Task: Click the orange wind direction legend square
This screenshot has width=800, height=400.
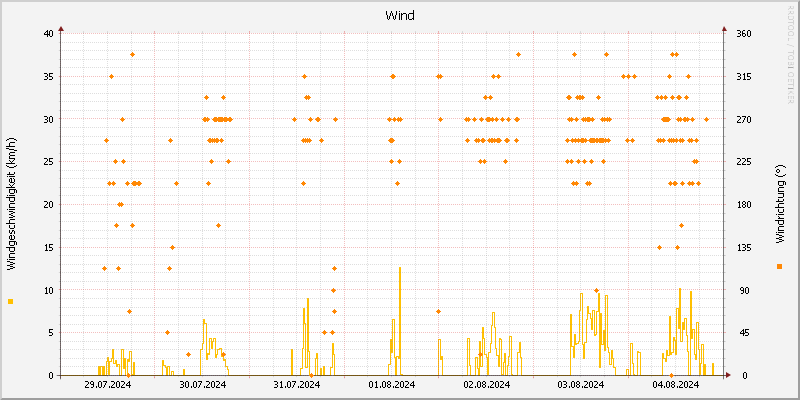Action: (779, 266)
